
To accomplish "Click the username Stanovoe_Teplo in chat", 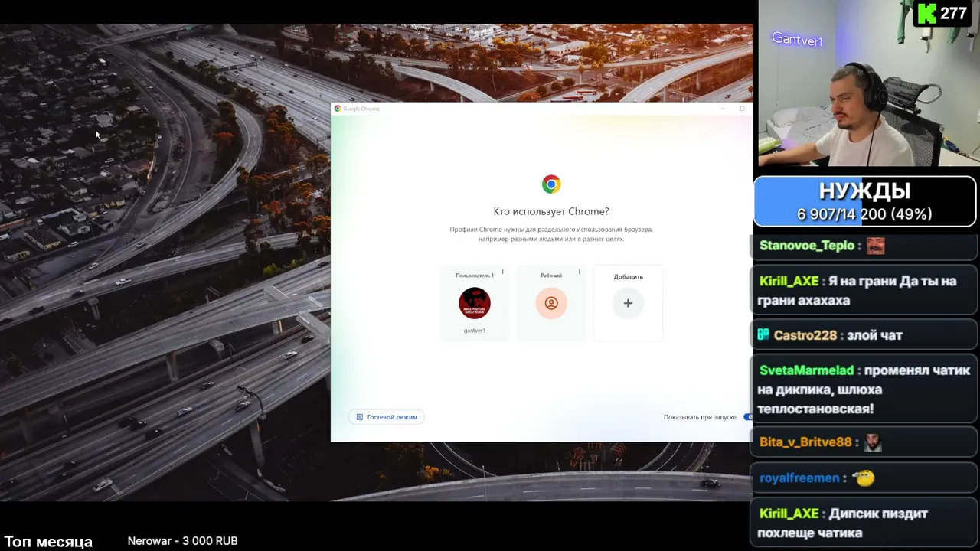I will [x=807, y=246].
